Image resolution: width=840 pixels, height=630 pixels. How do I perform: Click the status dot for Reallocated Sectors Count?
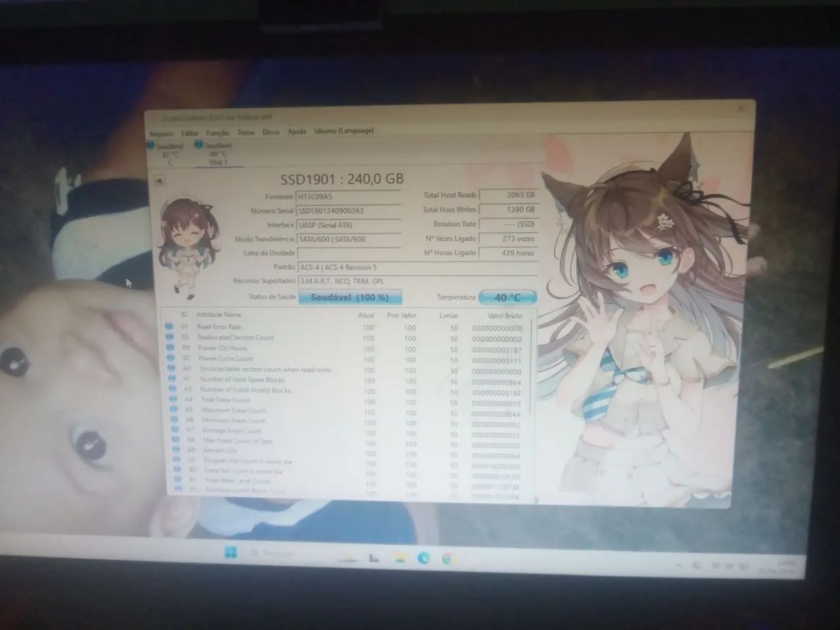click(x=169, y=337)
